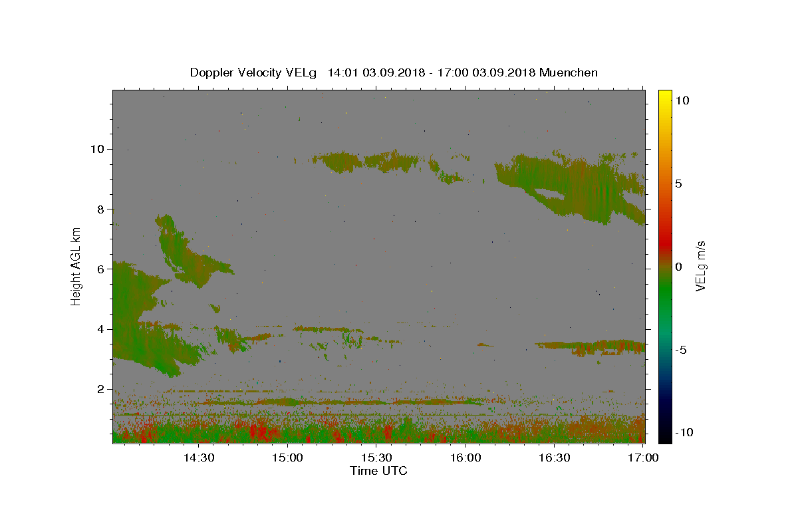798x532 pixels.
Task: Click the '15:30' time tick label
Action: pyautogui.click(x=376, y=458)
